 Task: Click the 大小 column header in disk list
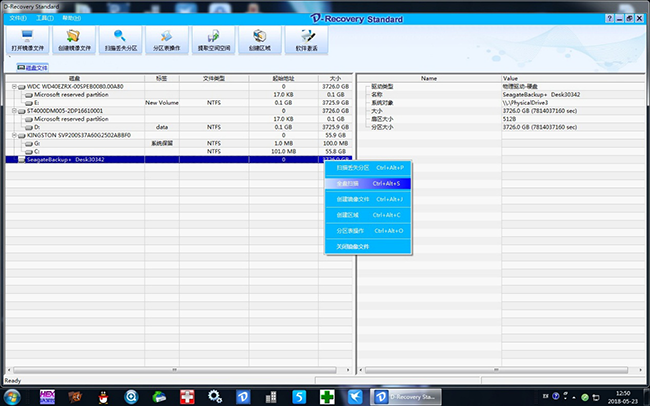(x=335, y=78)
